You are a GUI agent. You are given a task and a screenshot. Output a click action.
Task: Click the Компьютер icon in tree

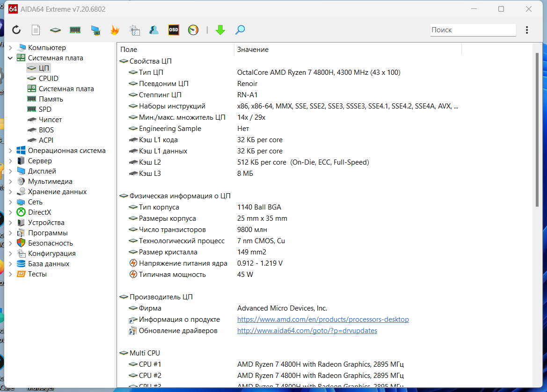pos(21,47)
